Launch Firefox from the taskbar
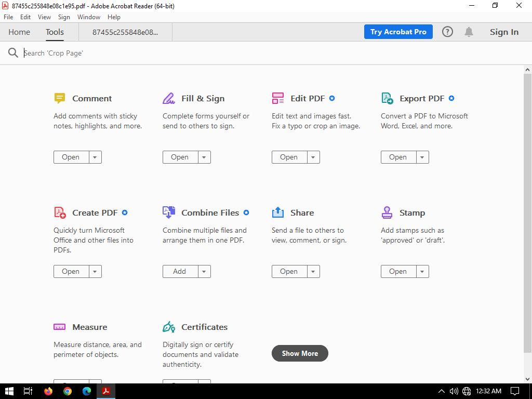 tap(48, 391)
